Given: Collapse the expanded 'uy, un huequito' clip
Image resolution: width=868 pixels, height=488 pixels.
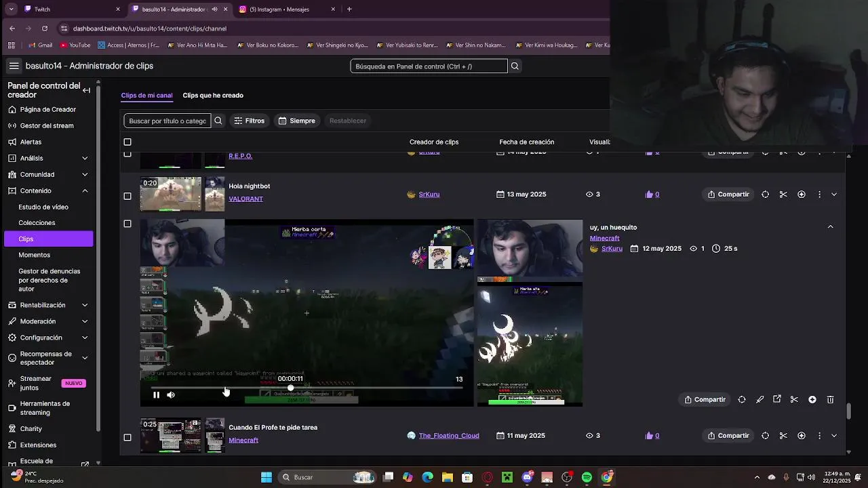Looking at the screenshot, I should click(x=830, y=227).
